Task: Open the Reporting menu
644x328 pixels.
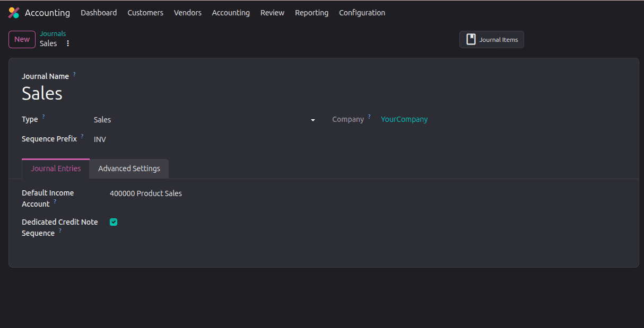Action: [311, 13]
